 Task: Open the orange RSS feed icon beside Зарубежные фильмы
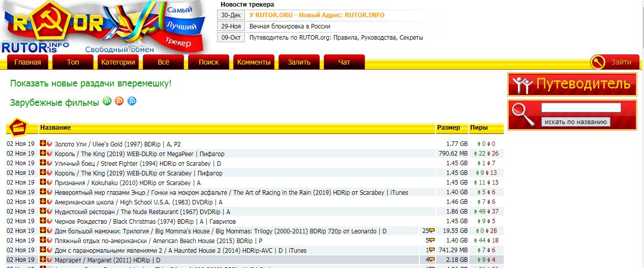click(119, 101)
